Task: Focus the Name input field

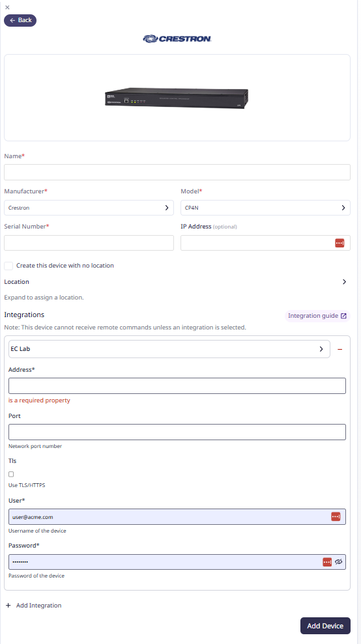Action: [177, 172]
